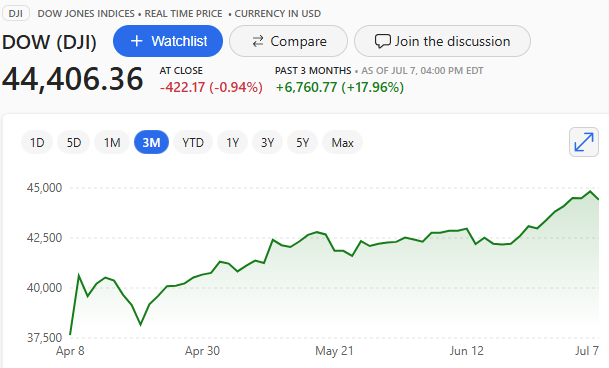This screenshot has width=609, height=368.
Task: Show the Max time range
Action: (343, 143)
